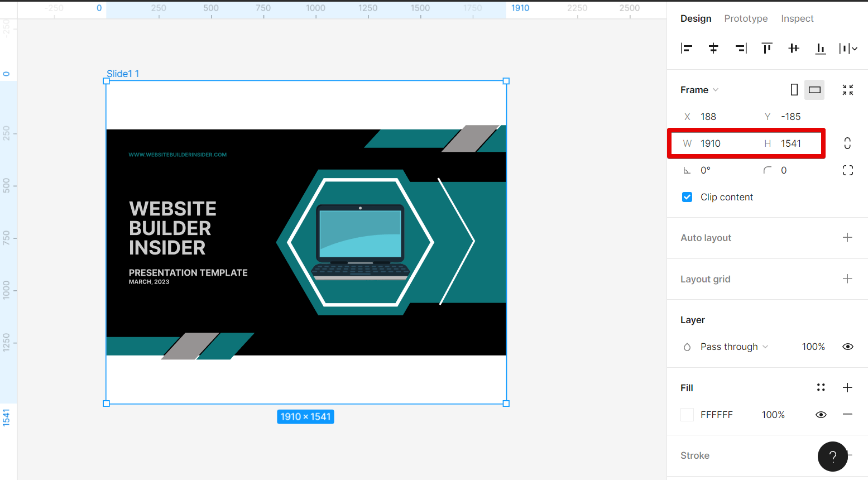Select the align horizontal centers icon
This screenshot has height=480, width=868.
[x=713, y=49]
